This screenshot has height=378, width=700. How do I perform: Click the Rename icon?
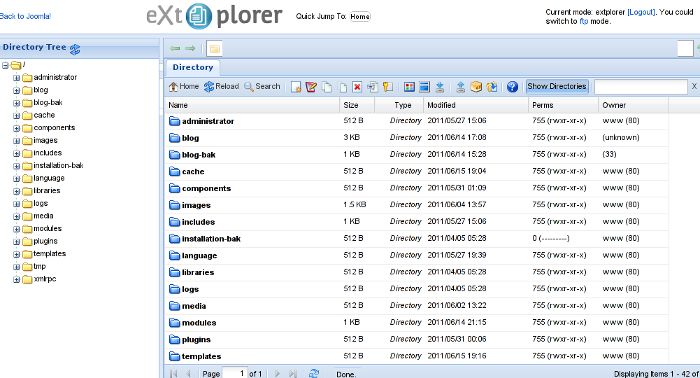[x=372, y=87]
